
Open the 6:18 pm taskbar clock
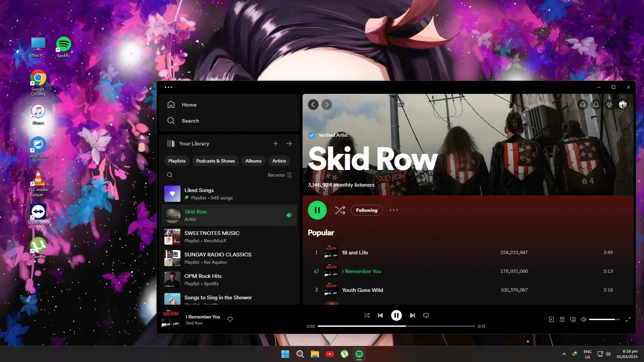point(627,354)
